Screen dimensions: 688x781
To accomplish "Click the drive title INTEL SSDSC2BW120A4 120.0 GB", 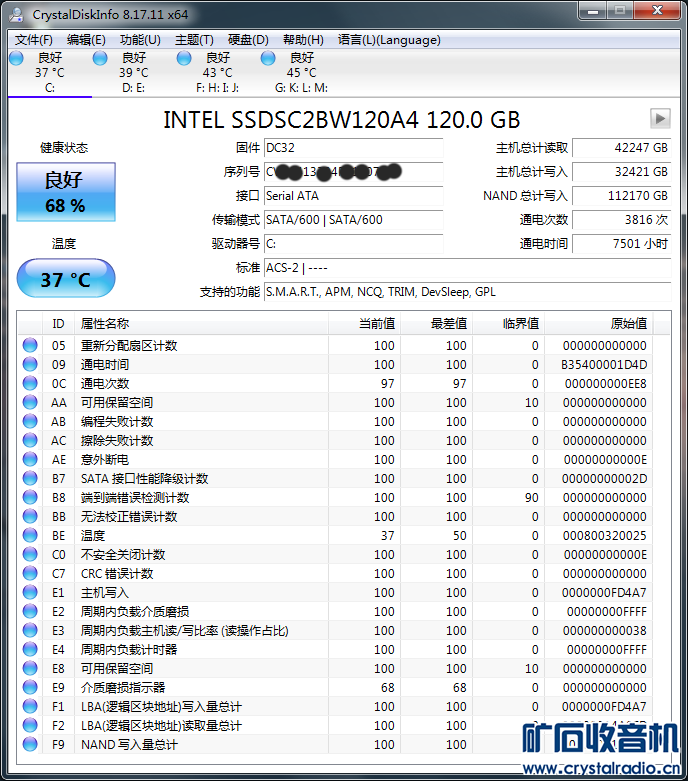I will tap(342, 120).
